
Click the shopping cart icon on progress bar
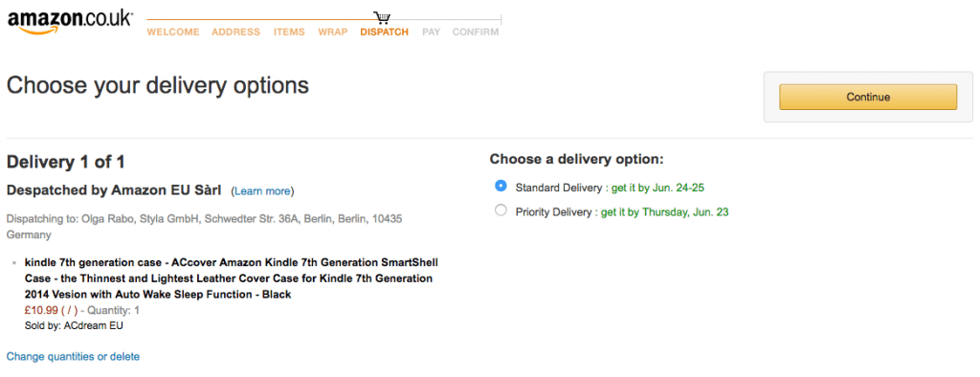coord(382,17)
